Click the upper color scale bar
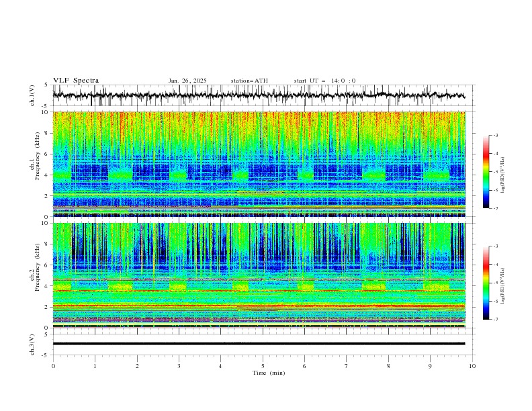 pos(486,172)
